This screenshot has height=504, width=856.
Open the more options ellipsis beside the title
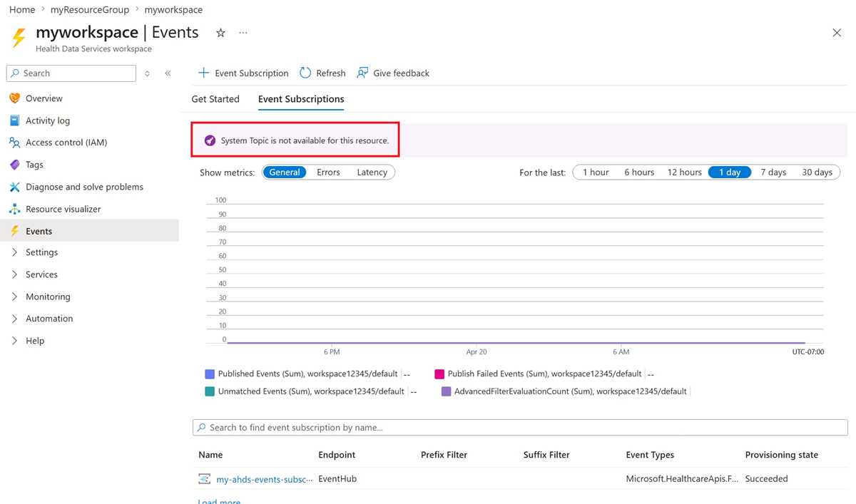tap(243, 33)
